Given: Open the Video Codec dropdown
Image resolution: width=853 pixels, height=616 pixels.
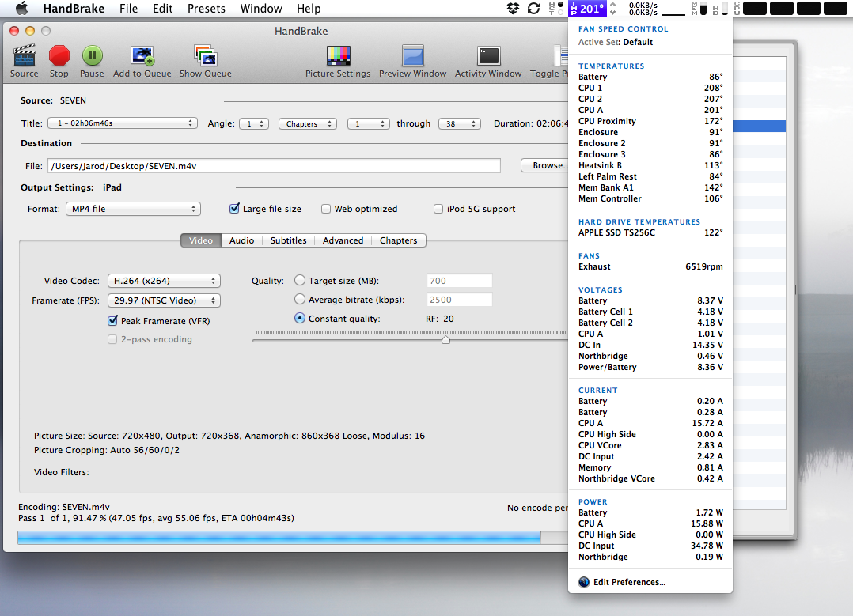Looking at the screenshot, I should [x=164, y=281].
